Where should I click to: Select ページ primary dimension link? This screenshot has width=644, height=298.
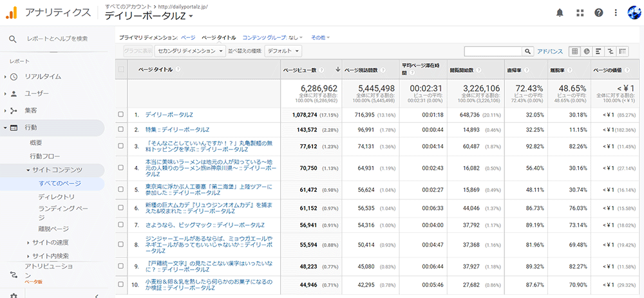coord(188,37)
